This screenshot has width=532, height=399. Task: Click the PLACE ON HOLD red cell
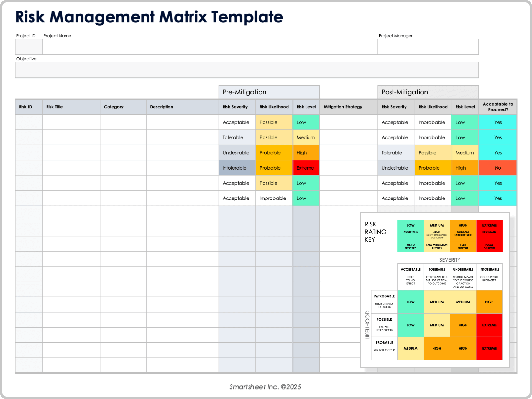click(x=489, y=247)
